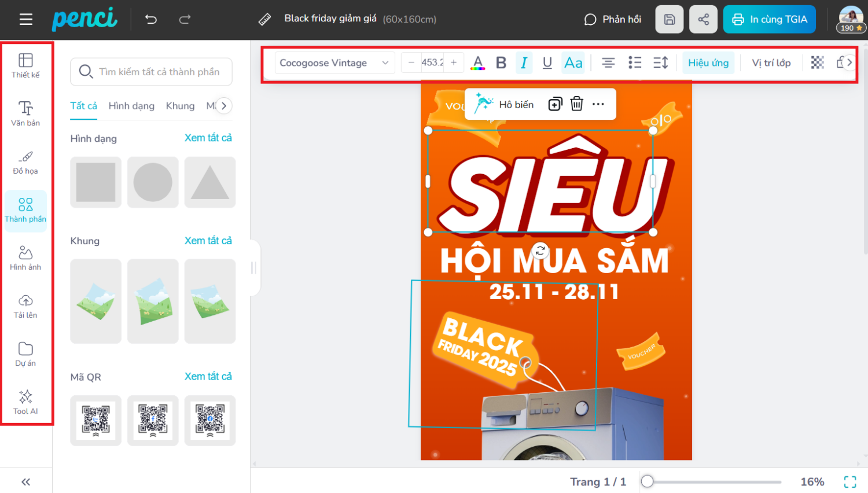868x493 pixels.
Task: Expand more category tabs arrow
Action: point(224,106)
